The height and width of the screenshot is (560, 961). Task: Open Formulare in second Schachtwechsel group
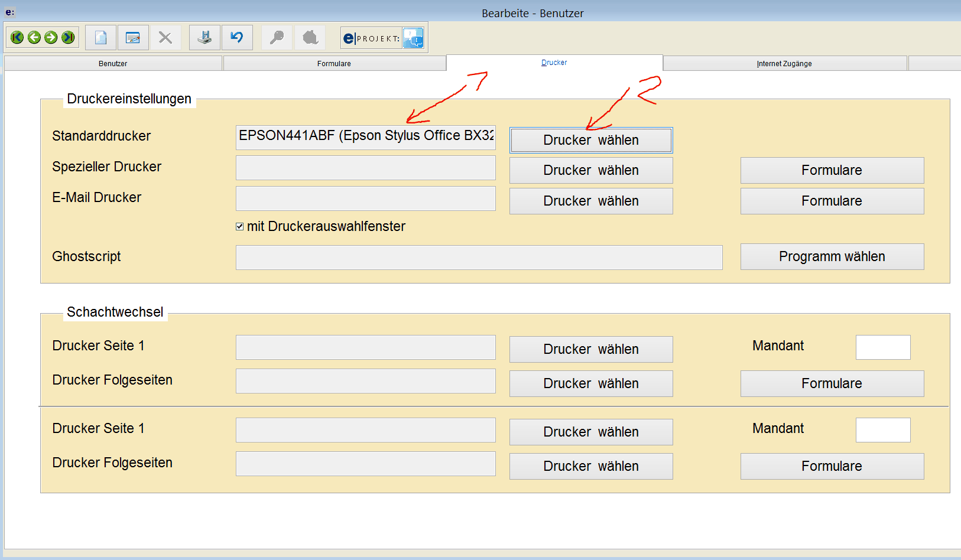pos(832,466)
